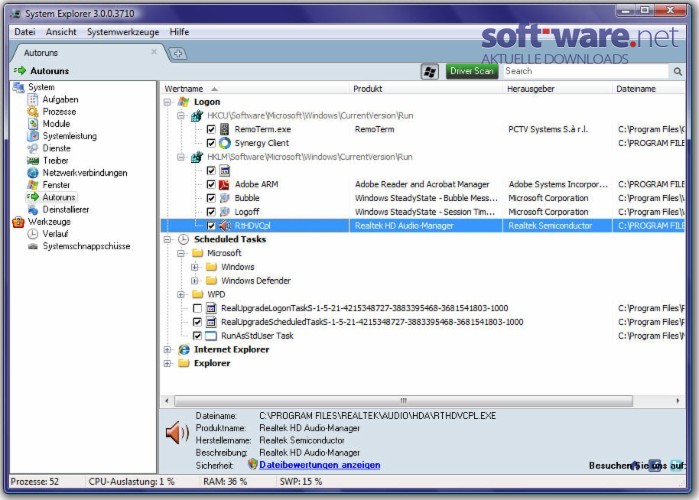Click the Aufgaben icon in sidebar

pyautogui.click(x=33, y=99)
